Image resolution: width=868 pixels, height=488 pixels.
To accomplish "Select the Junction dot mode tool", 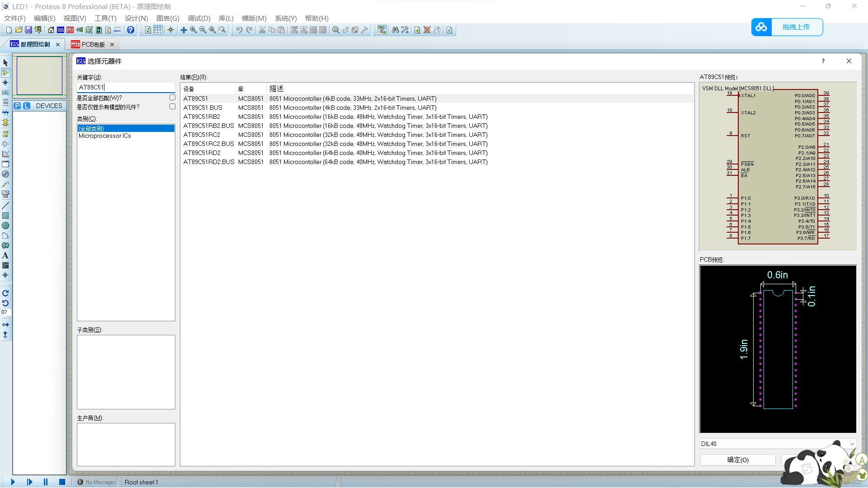I will [x=5, y=83].
